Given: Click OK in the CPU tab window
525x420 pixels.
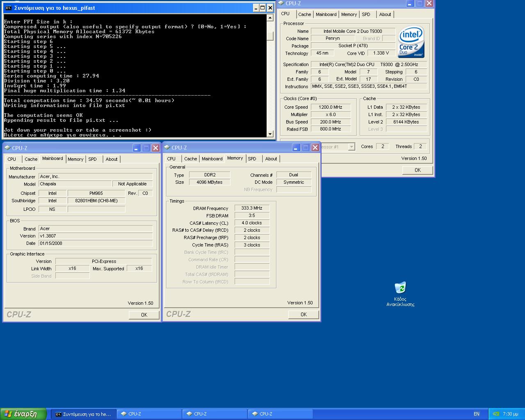Looking at the screenshot, I should [418, 170].
